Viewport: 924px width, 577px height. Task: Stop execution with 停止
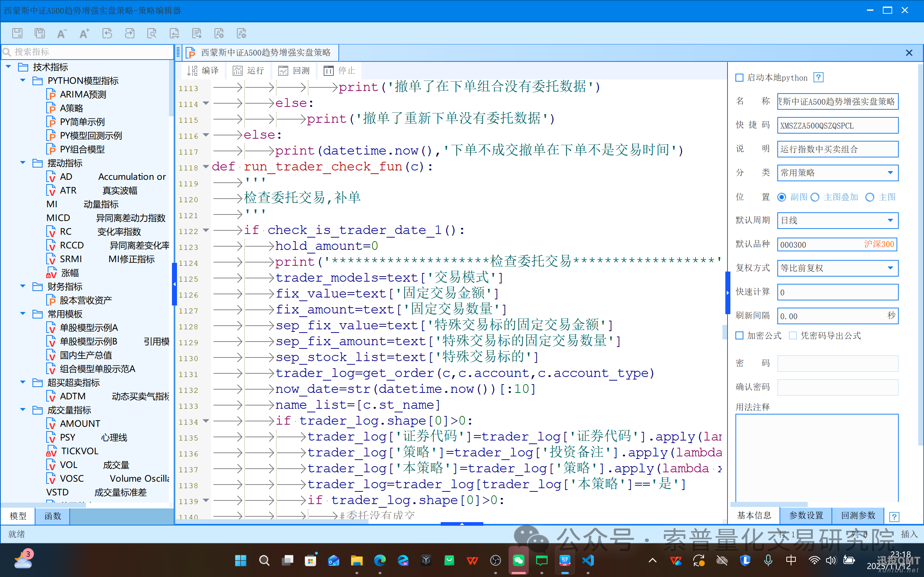pyautogui.click(x=339, y=70)
